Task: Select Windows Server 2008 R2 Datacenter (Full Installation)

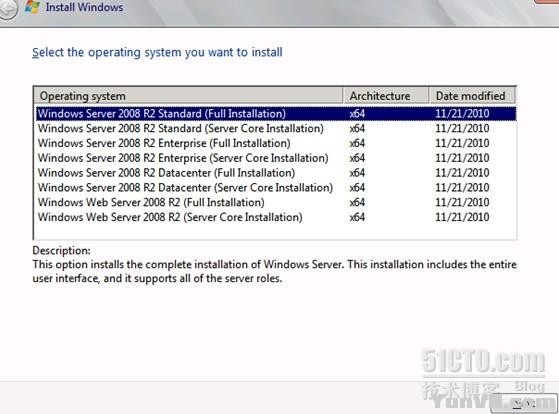Action: [276, 173]
